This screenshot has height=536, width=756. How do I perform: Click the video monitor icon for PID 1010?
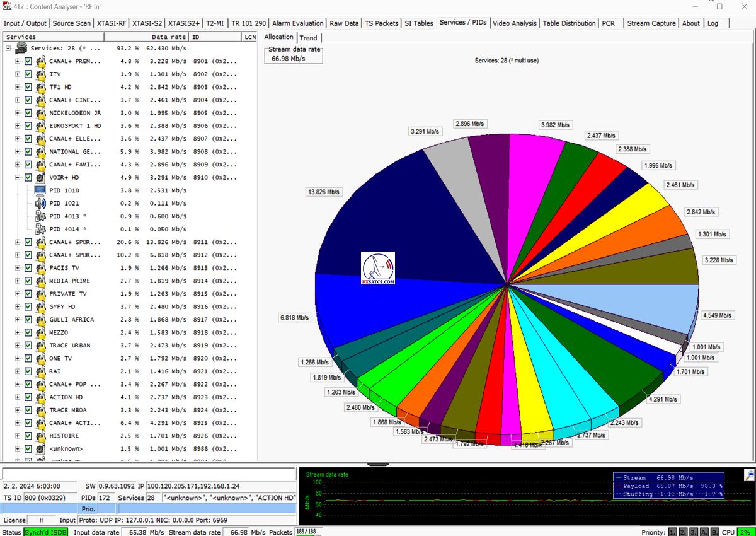(x=40, y=190)
